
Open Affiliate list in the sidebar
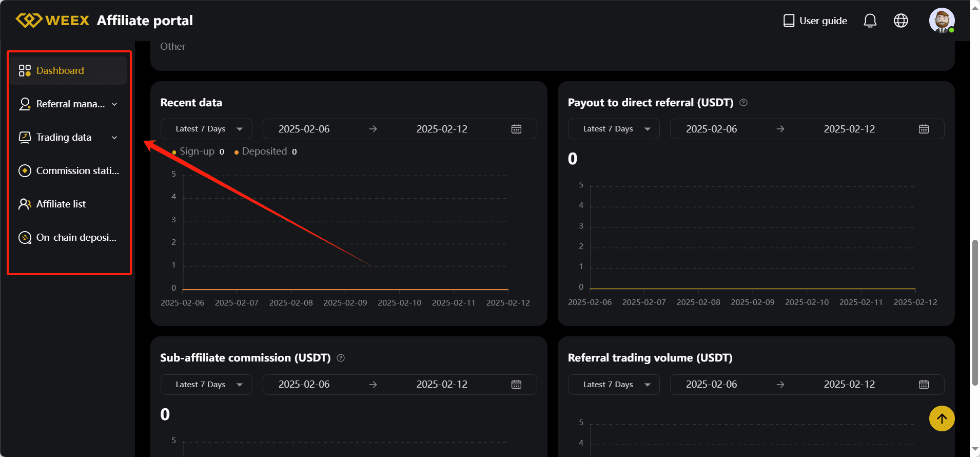(61, 204)
